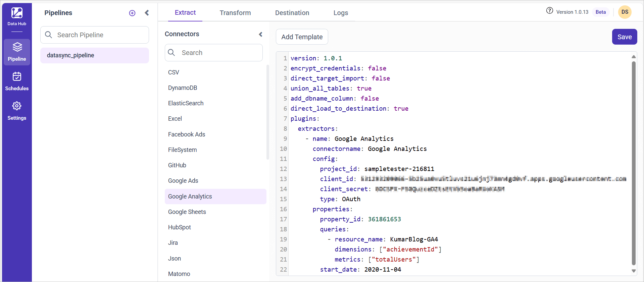Select the DynamoDB connector
644x282 pixels.
coord(215,88)
